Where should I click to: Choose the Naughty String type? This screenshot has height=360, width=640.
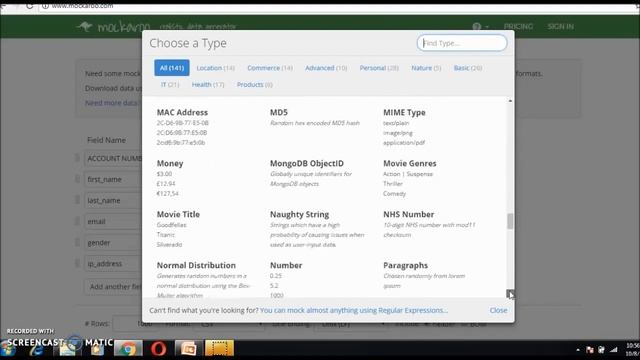299,214
